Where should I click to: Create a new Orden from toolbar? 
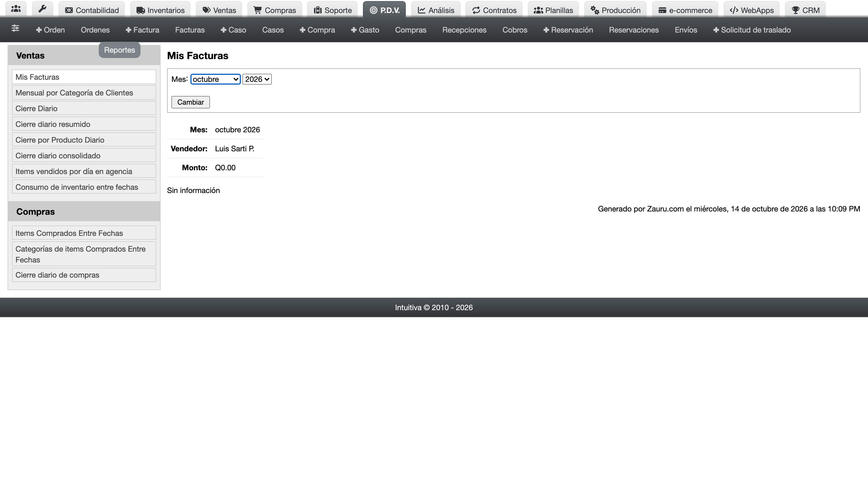coord(50,30)
